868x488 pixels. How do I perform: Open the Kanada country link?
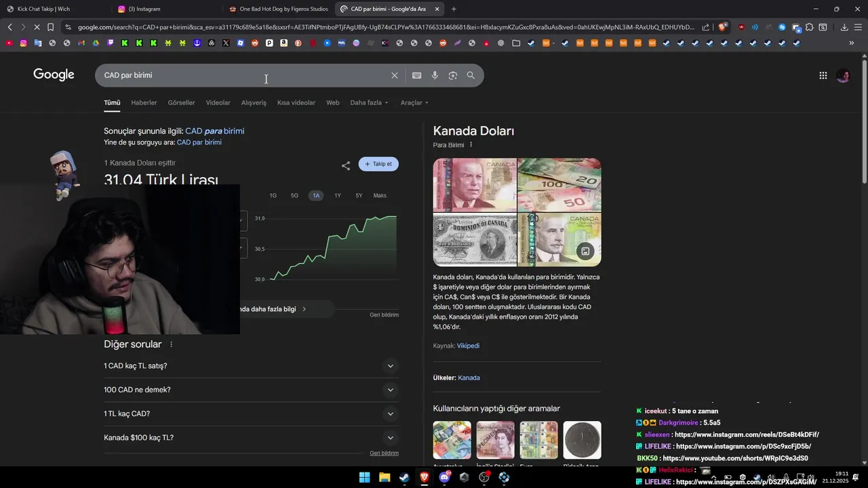(x=469, y=378)
